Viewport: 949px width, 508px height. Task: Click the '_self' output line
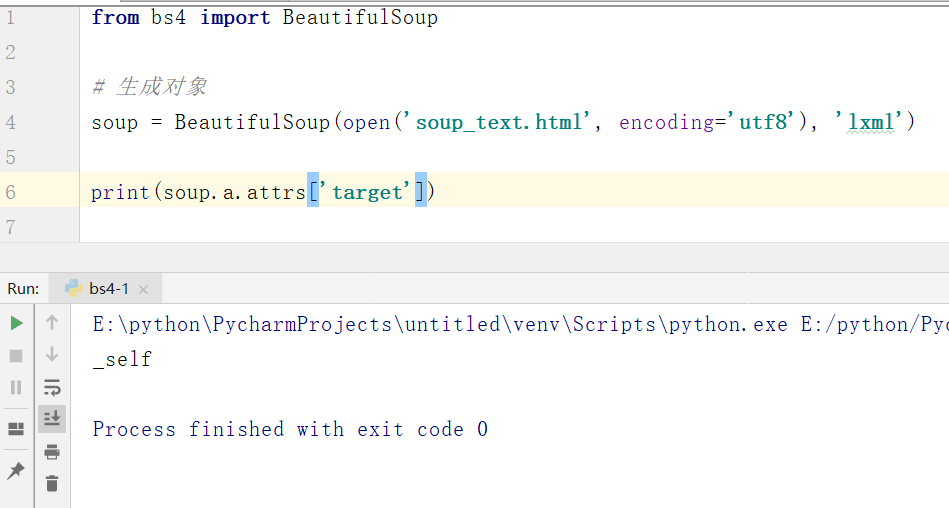[x=122, y=359]
